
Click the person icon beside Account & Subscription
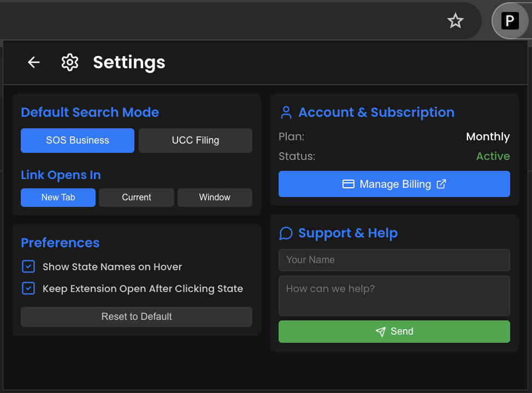[x=286, y=112]
